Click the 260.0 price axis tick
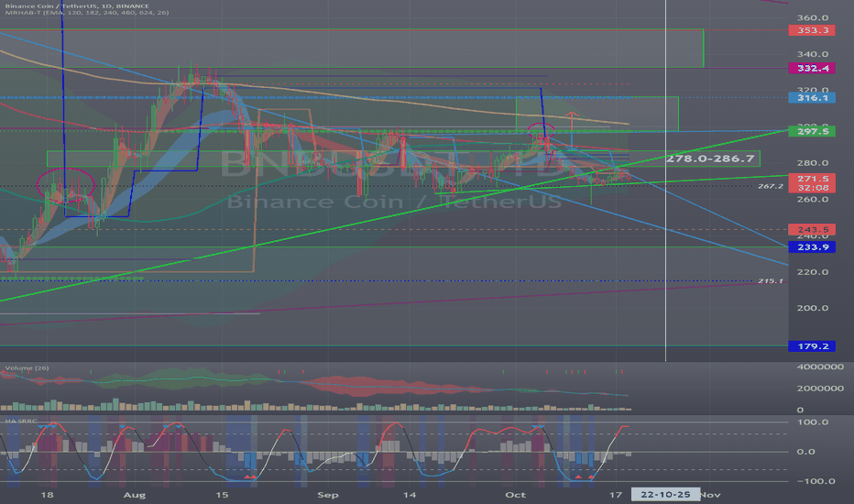Image resolution: width=854 pixels, height=504 pixels. tap(813, 200)
